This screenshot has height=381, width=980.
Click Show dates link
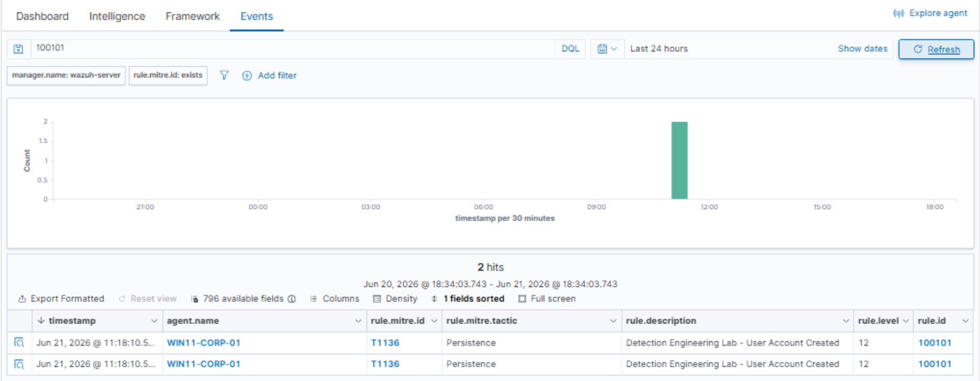[862, 49]
